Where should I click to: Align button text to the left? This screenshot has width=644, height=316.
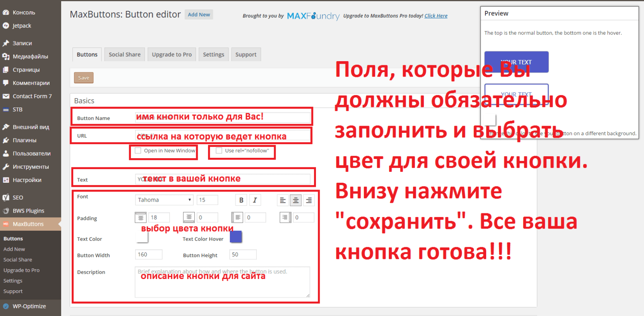(x=283, y=200)
